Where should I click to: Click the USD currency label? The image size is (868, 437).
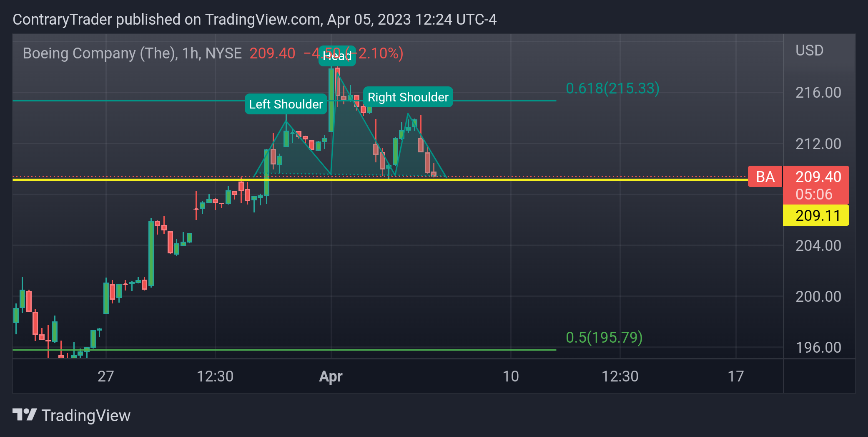tap(809, 51)
